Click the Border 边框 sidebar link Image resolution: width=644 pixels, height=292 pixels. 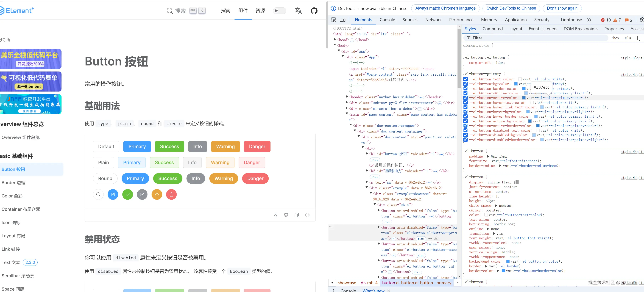point(13,183)
